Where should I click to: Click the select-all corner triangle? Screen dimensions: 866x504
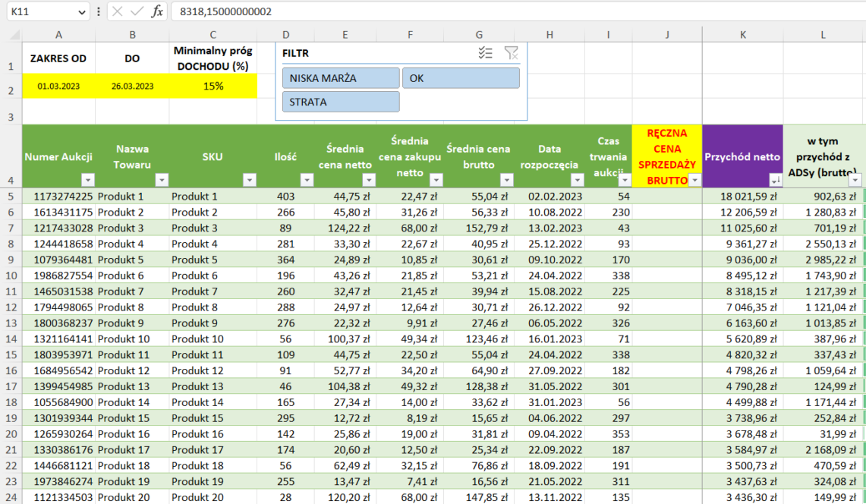[x=15, y=35]
